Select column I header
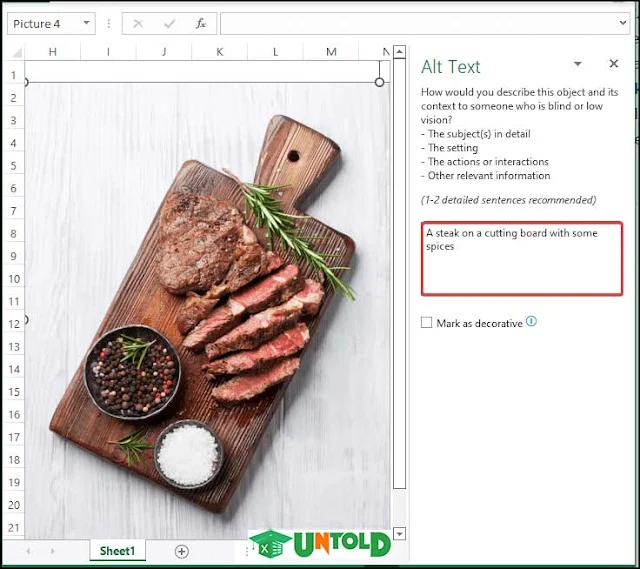The width and height of the screenshot is (640, 569). tap(108, 52)
